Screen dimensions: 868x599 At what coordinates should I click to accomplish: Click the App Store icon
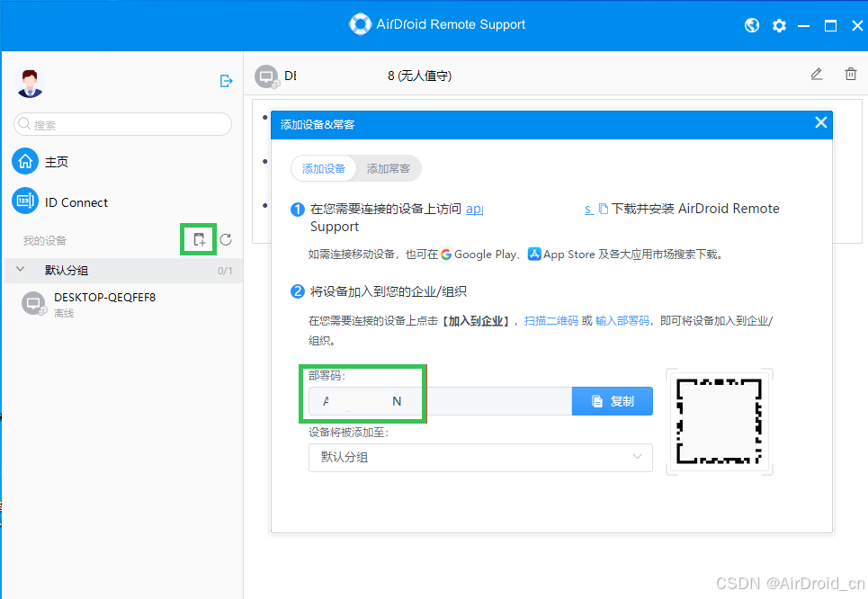pos(534,255)
